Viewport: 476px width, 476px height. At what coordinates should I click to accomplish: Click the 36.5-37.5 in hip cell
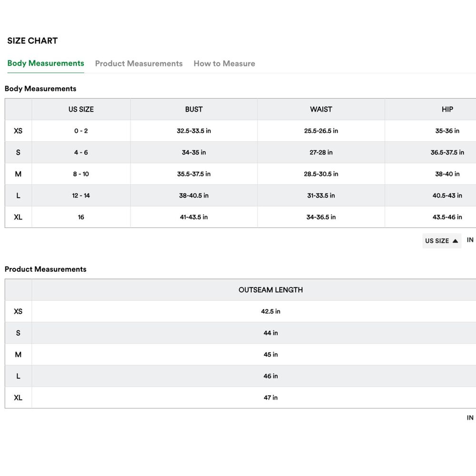tap(447, 152)
